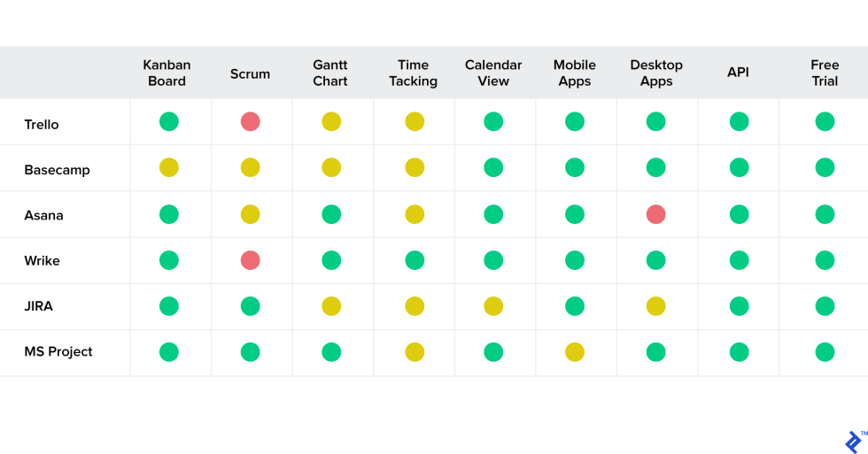The height and width of the screenshot is (454, 868).
Task: Click Trello's green Kanban Board dot
Action: 169,122
